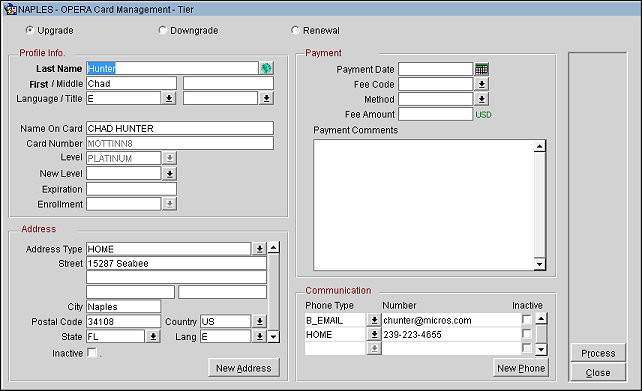Click down arrow of Payment Comments scrollbar
Image resolution: width=642 pixels, height=391 pixels.
coord(540,264)
